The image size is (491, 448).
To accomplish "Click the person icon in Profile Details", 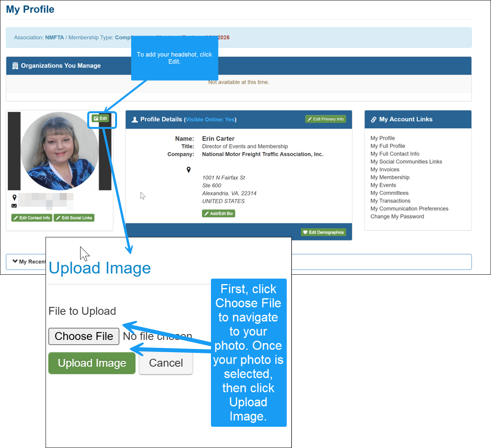I will pos(134,119).
